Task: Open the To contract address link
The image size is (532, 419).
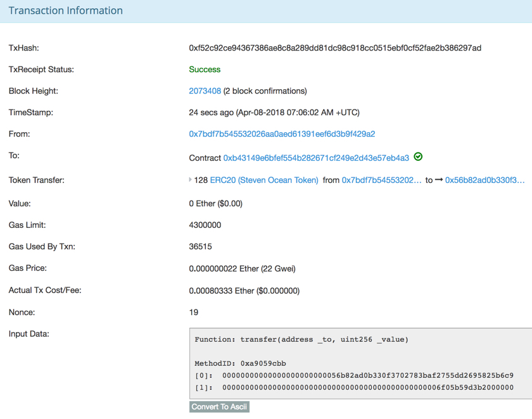Action: click(316, 158)
